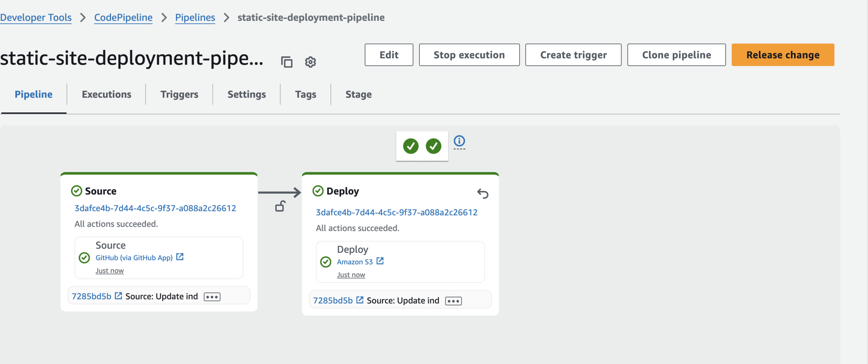868x364 pixels.
Task: Expand the Deploy stage commit message ellipsis
Action: pyautogui.click(x=454, y=301)
